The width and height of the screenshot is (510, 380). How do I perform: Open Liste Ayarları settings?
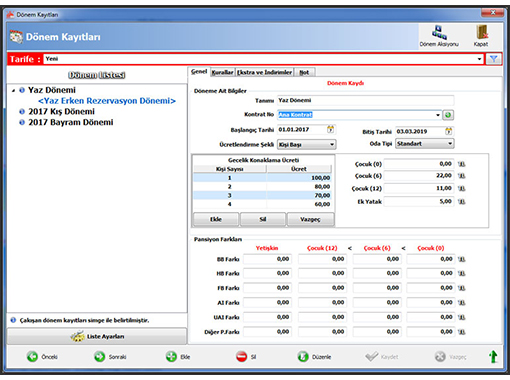click(x=97, y=336)
